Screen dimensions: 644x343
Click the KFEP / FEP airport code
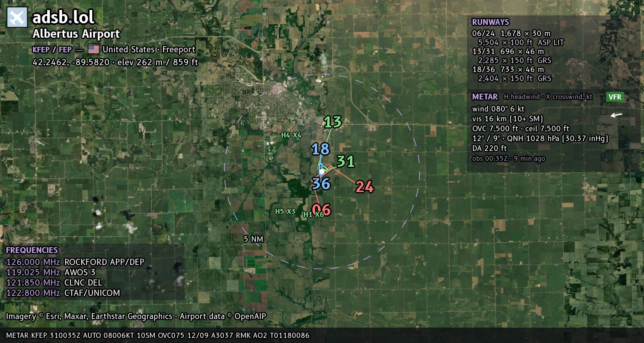(52, 49)
